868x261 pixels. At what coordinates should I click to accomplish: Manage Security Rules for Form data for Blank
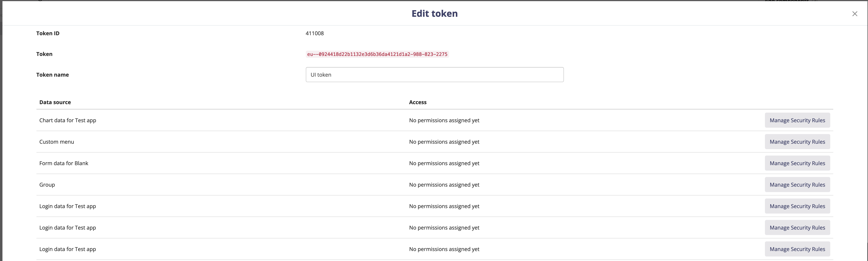[x=797, y=163]
